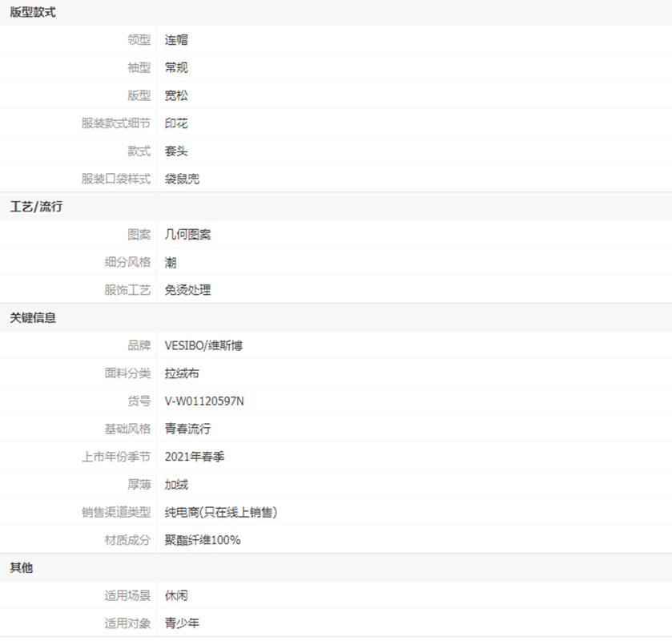Click the 纯电商(只在线上销售) sales channel value
The width and height of the screenshot is (672, 641).
(x=221, y=513)
